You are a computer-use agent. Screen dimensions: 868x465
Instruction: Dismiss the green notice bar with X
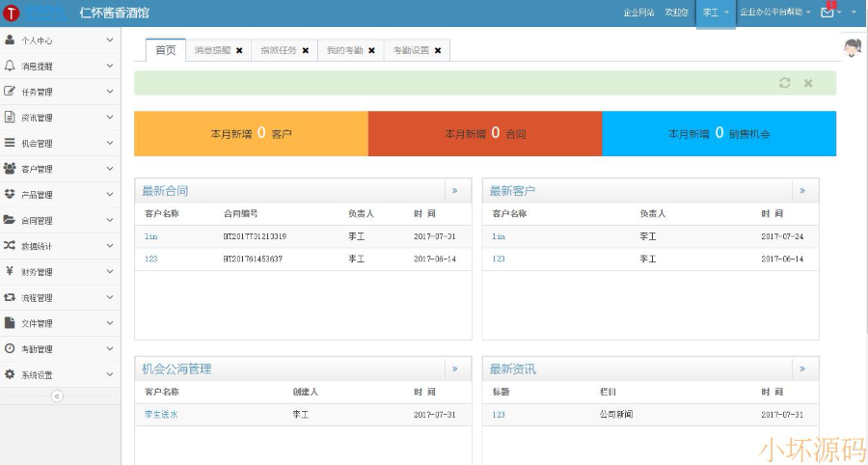pyautogui.click(x=808, y=83)
